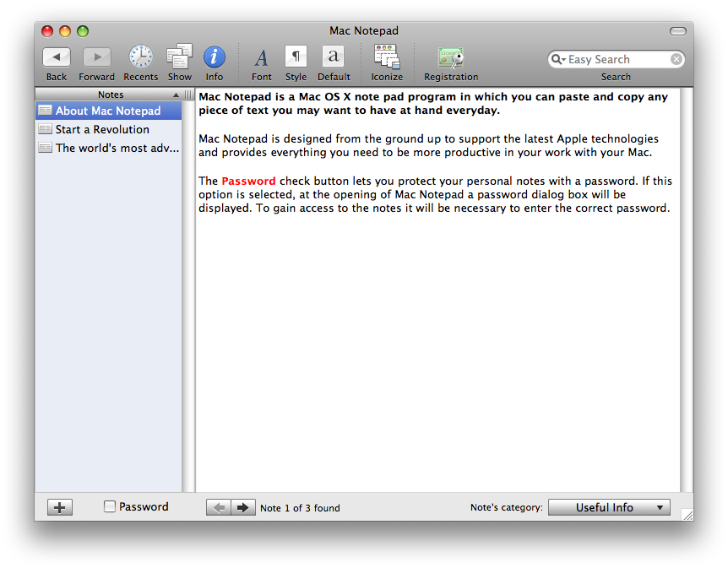This screenshot has width=728, height=568.
Task: Expand the Easy Search magnifier menu
Action: [558, 60]
